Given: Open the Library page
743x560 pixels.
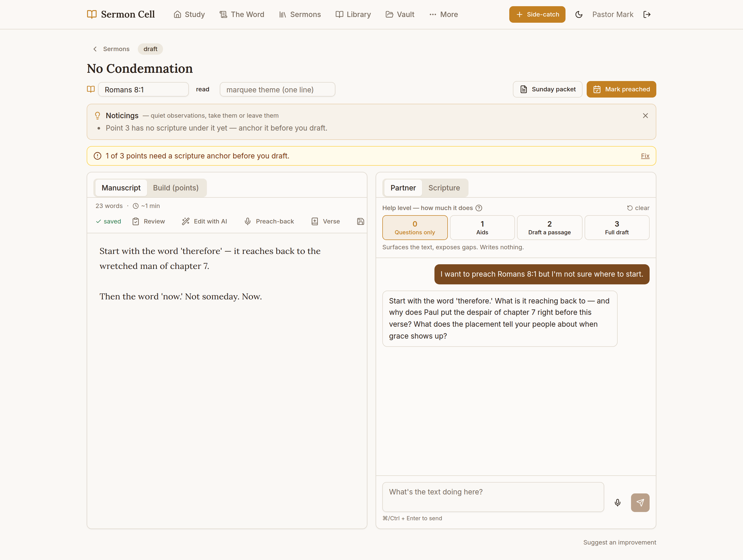Looking at the screenshot, I should 353,14.
